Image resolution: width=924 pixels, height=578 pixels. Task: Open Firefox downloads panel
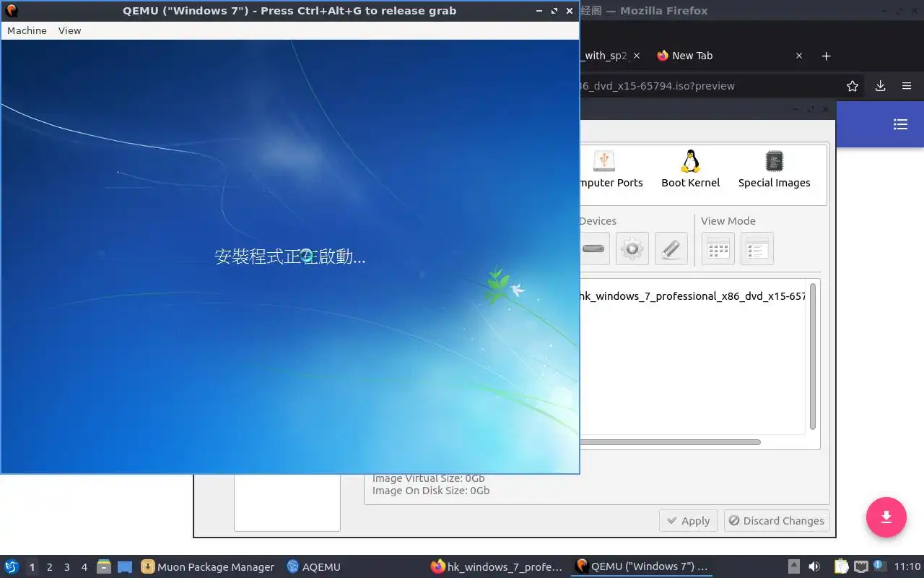(880, 86)
